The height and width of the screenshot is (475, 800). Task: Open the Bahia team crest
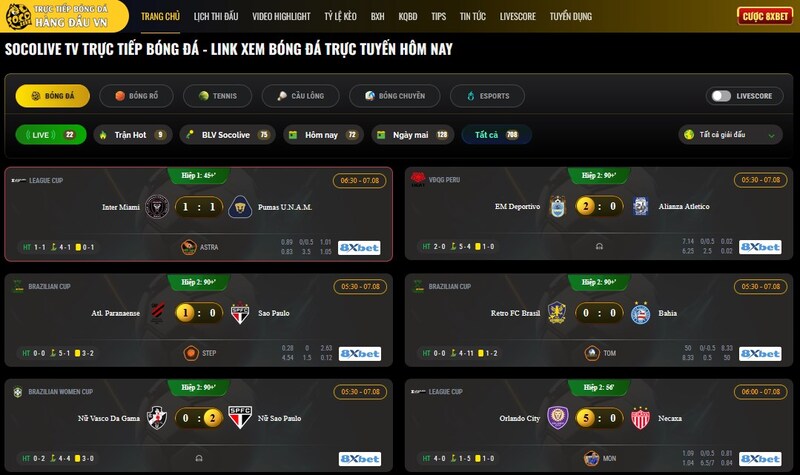(640, 313)
